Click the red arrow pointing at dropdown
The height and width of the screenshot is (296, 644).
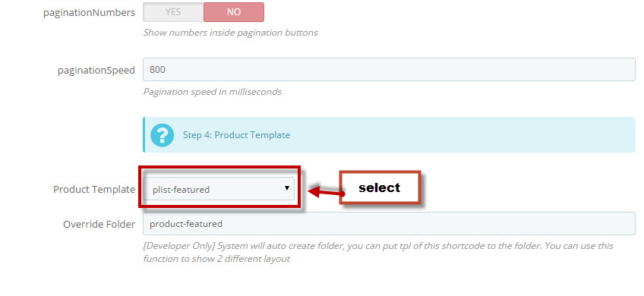click(326, 192)
